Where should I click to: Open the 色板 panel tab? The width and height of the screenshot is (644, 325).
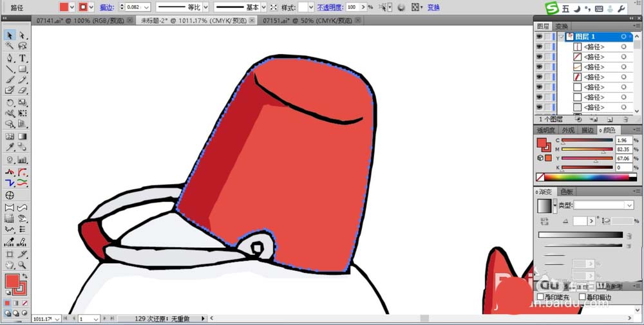point(567,192)
